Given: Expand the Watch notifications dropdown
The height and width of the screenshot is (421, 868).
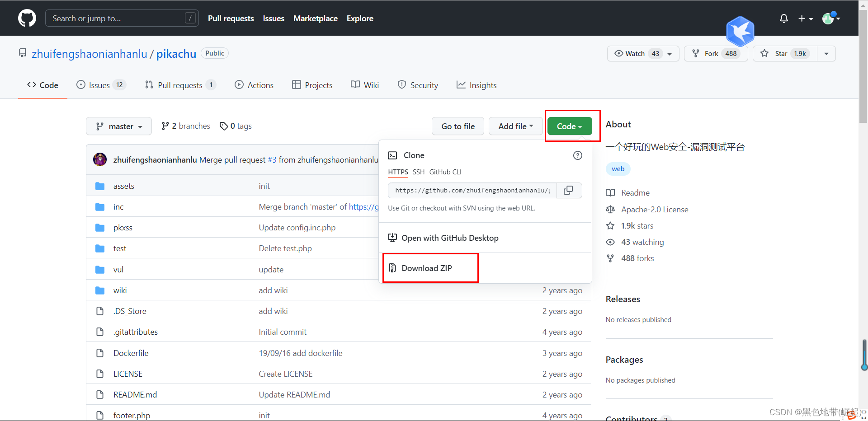Looking at the screenshot, I should click(643, 53).
